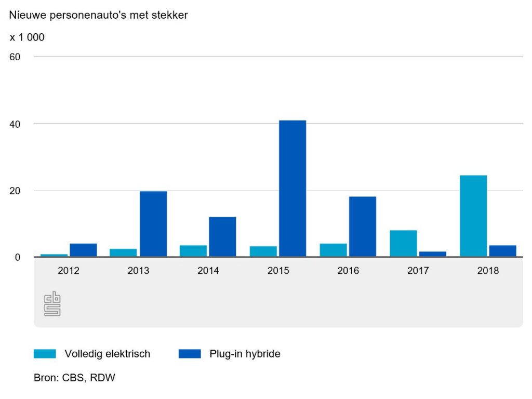Select the 2015 Plug-in hybride bar
Image resolution: width=532 pixels, height=399 pixels.
pyautogui.click(x=292, y=188)
